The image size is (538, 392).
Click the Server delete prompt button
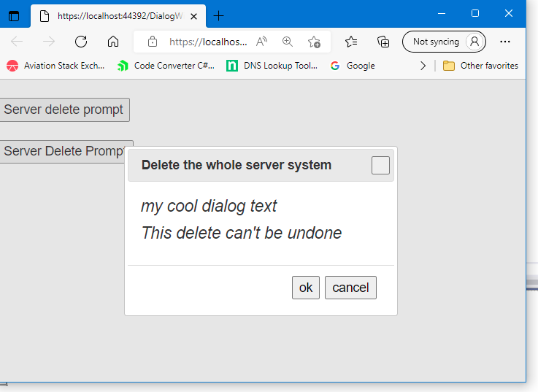(64, 109)
